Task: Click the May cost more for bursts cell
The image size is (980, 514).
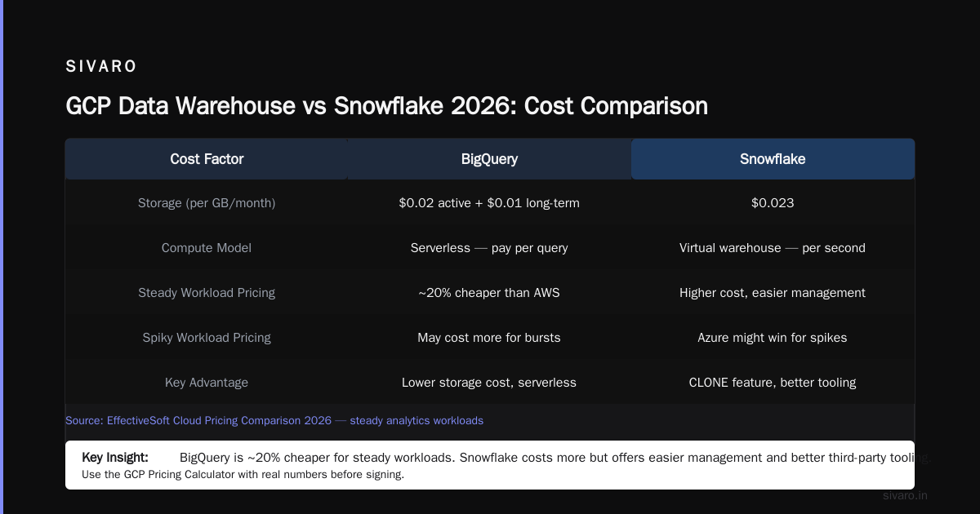Action: (x=489, y=338)
